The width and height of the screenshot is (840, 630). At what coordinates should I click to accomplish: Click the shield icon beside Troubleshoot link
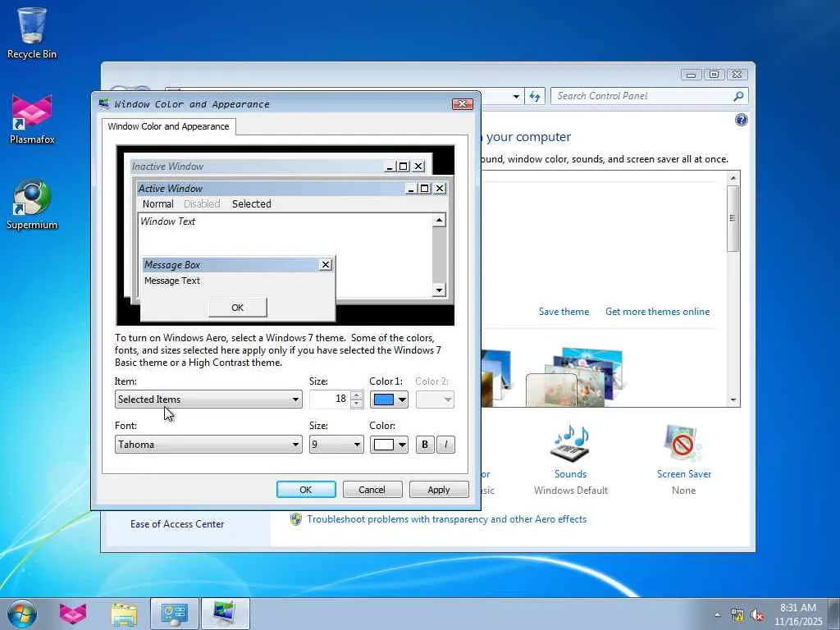(295, 518)
